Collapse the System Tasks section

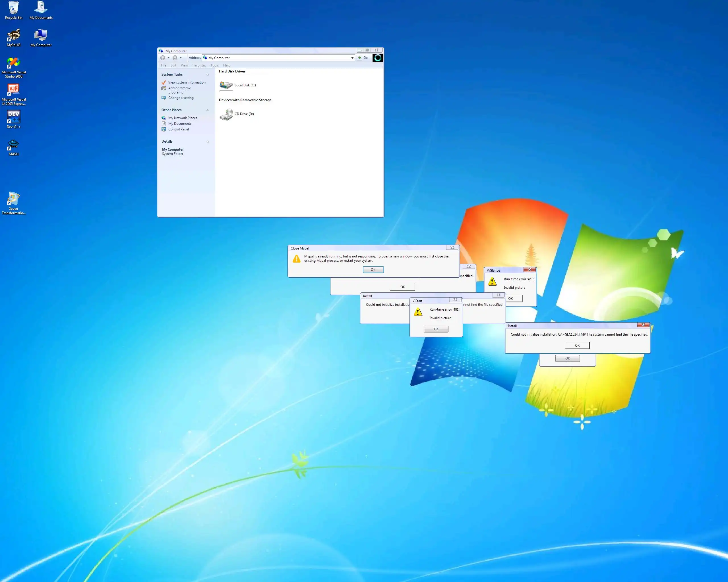pos(208,74)
